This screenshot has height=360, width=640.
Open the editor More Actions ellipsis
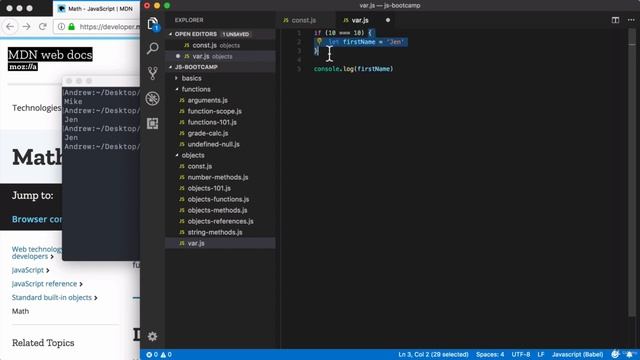click(x=631, y=20)
